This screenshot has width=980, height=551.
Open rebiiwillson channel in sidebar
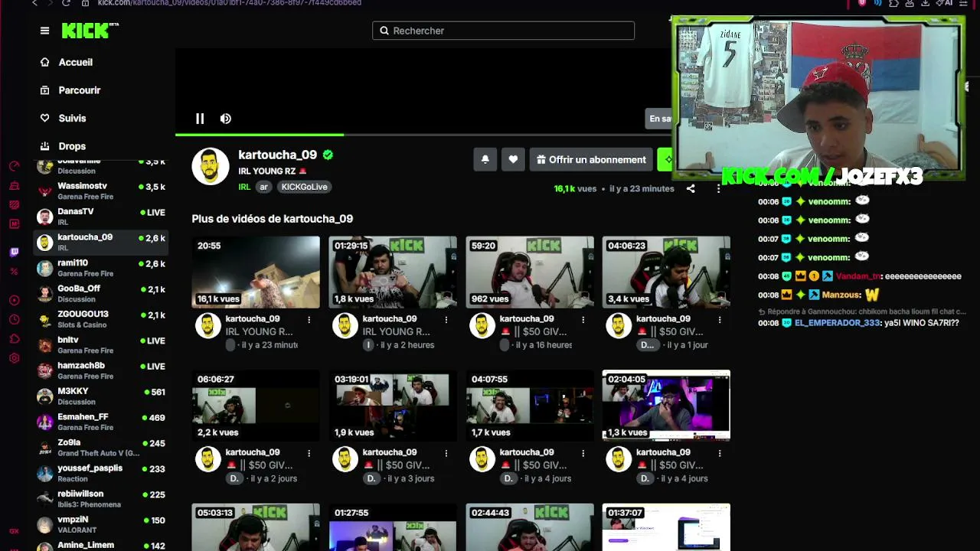pos(102,498)
